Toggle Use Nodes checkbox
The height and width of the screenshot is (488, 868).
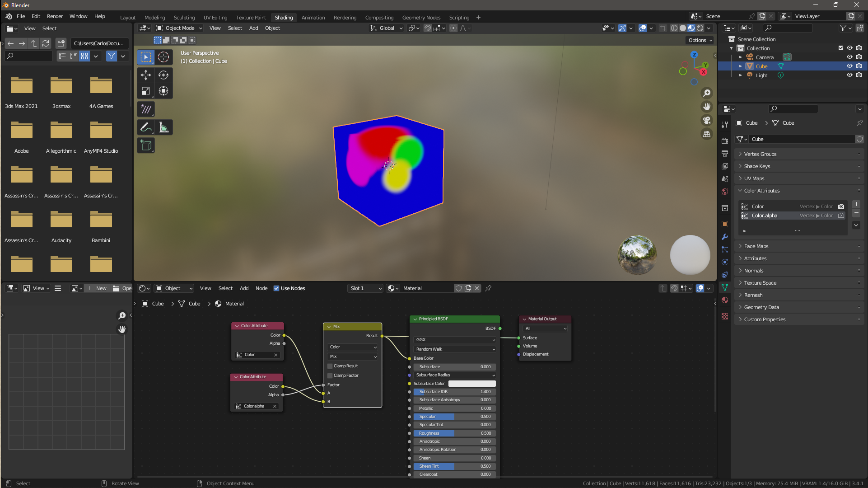click(276, 288)
